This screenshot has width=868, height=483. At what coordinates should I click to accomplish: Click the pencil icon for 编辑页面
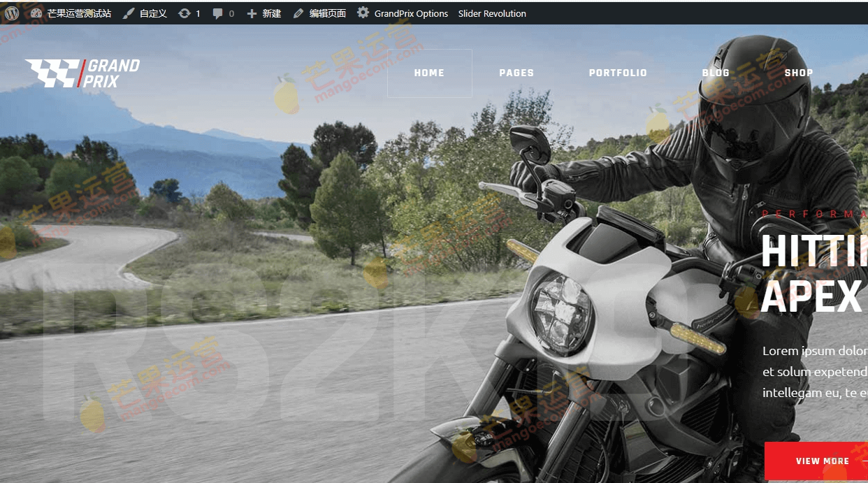tap(298, 13)
